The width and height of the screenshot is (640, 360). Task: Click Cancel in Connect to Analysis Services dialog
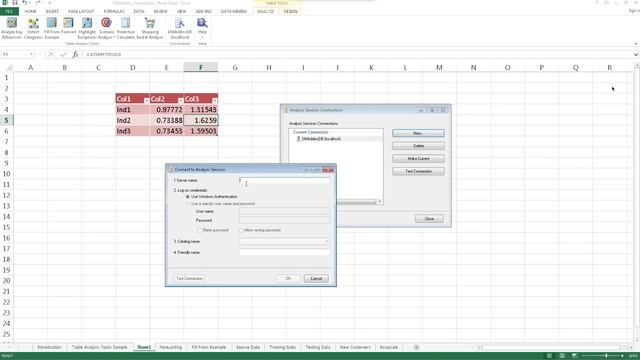(316, 278)
